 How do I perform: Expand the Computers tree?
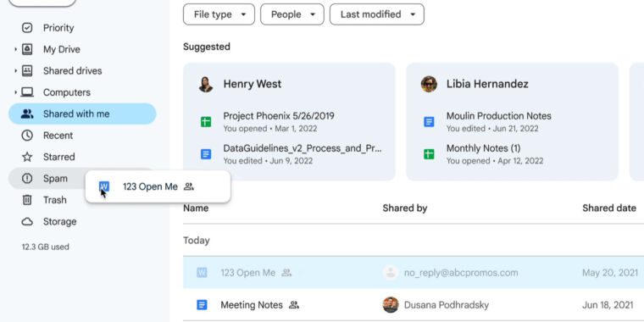click(15, 92)
